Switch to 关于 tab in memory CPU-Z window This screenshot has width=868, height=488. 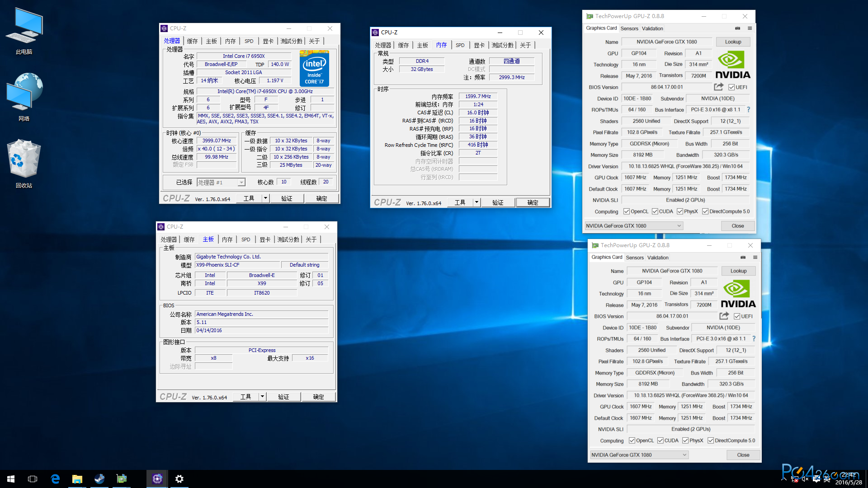click(x=525, y=45)
